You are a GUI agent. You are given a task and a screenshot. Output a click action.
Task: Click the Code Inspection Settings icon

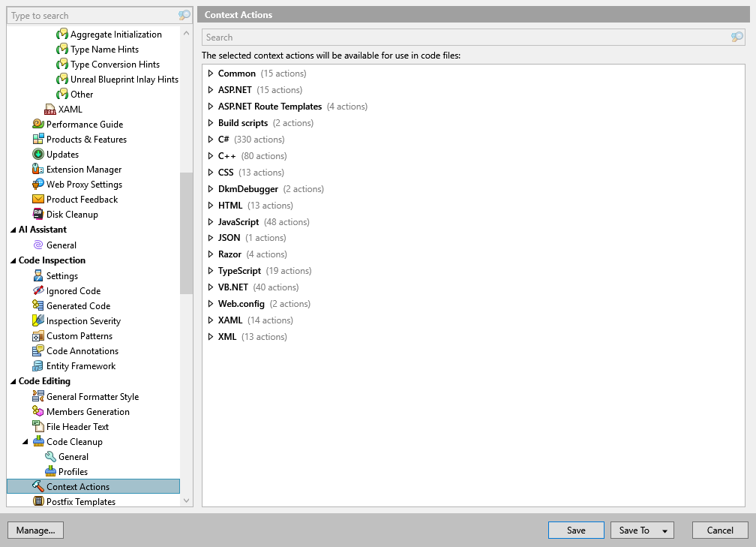pyautogui.click(x=38, y=275)
